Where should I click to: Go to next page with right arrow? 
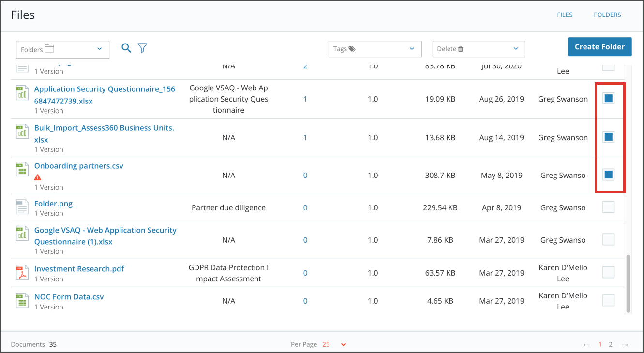pyautogui.click(x=625, y=345)
